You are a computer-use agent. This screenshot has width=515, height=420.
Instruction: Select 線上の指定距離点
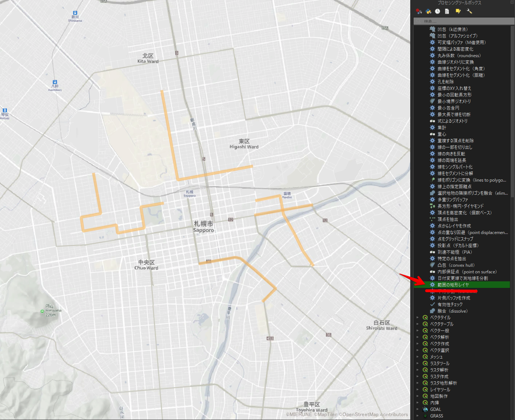tap(455, 186)
